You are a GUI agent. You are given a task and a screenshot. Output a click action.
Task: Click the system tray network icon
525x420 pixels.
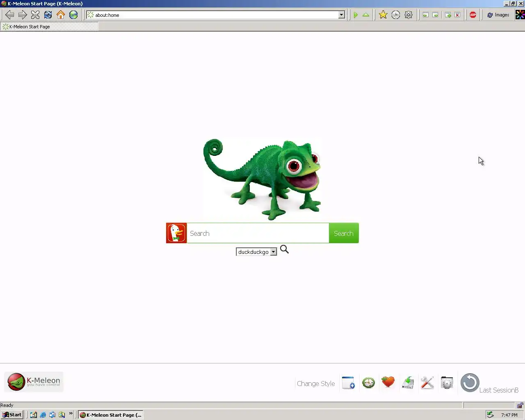490,415
